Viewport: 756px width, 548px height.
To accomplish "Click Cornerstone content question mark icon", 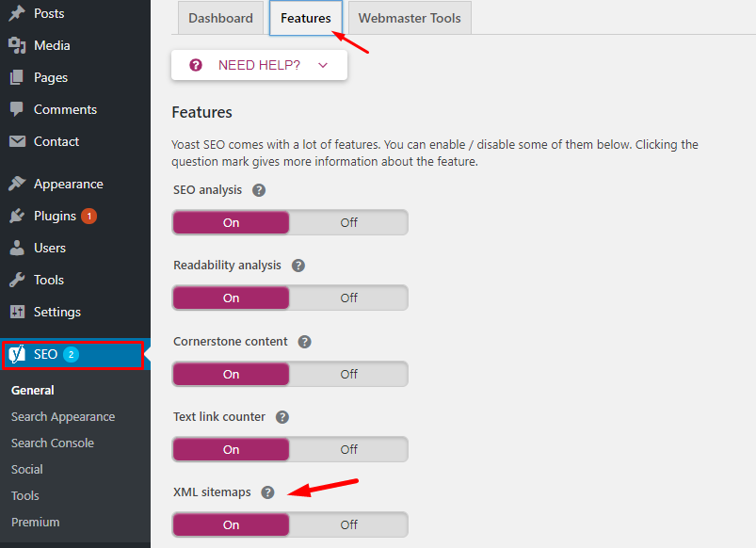I will tap(305, 342).
